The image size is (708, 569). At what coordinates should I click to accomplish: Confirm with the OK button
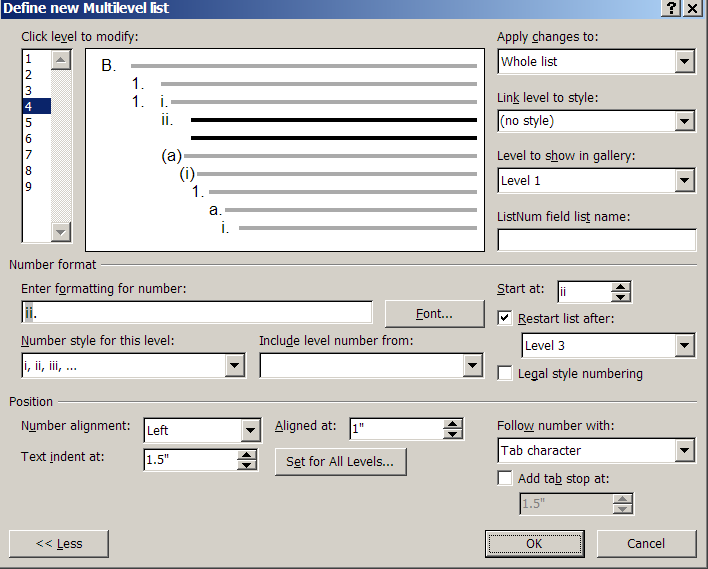click(x=535, y=544)
